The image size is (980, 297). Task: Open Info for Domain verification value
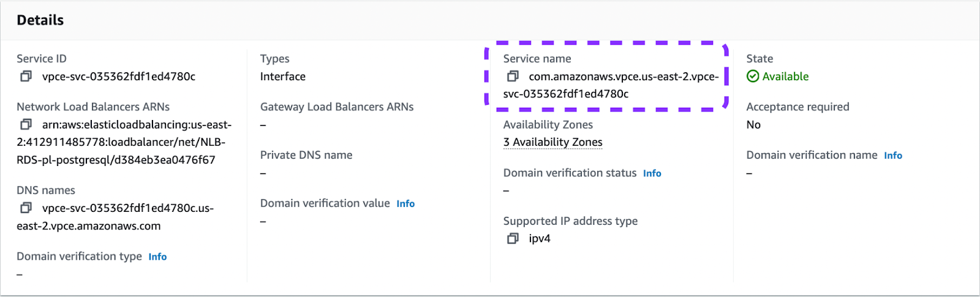[x=405, y=204]
